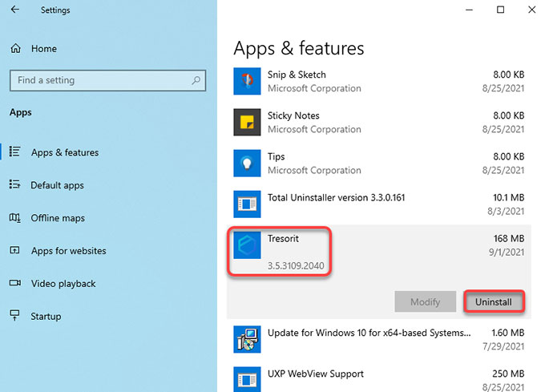
Task: Maximize the Settings window
Action: coord(500,10)
